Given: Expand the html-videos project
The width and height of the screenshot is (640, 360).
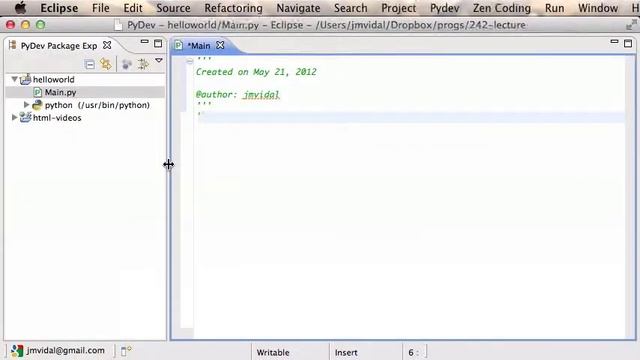Looking at the screenshot, I should coord(14,118).
